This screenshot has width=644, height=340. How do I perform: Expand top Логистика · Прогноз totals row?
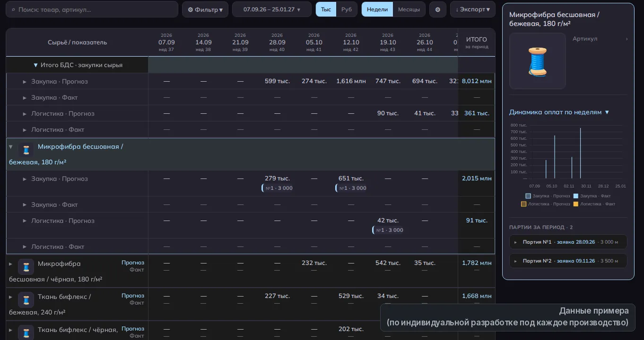[25, 114]
